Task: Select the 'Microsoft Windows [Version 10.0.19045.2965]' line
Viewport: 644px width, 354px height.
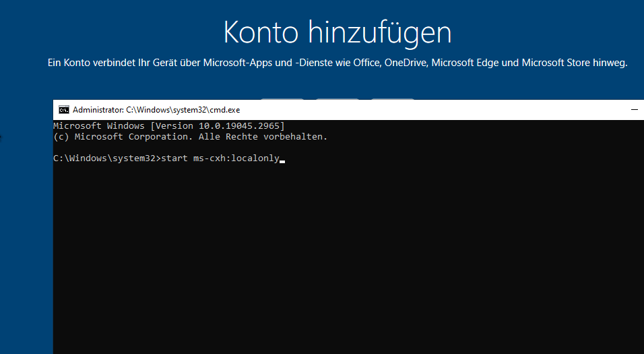Action: (x=169, y=126)
